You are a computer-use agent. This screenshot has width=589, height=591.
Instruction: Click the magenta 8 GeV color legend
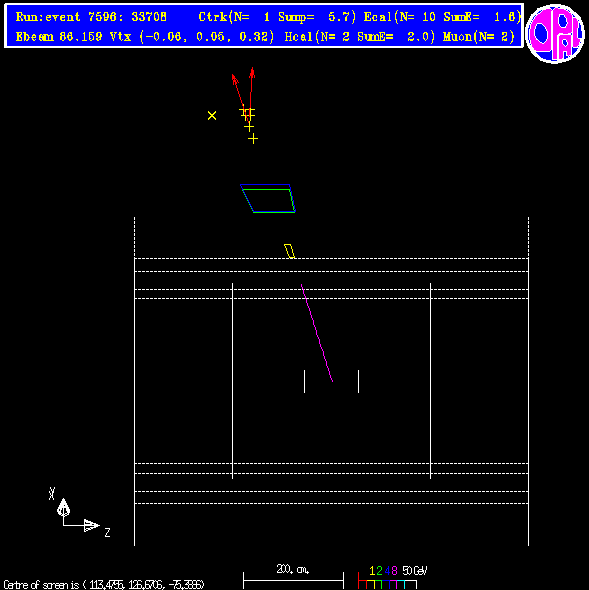pos(394,571)
